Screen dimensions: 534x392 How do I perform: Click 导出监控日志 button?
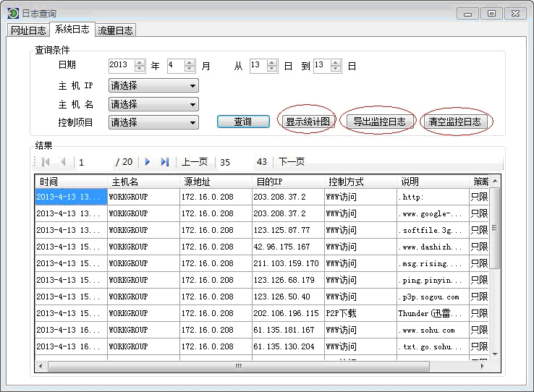point(379,121)
